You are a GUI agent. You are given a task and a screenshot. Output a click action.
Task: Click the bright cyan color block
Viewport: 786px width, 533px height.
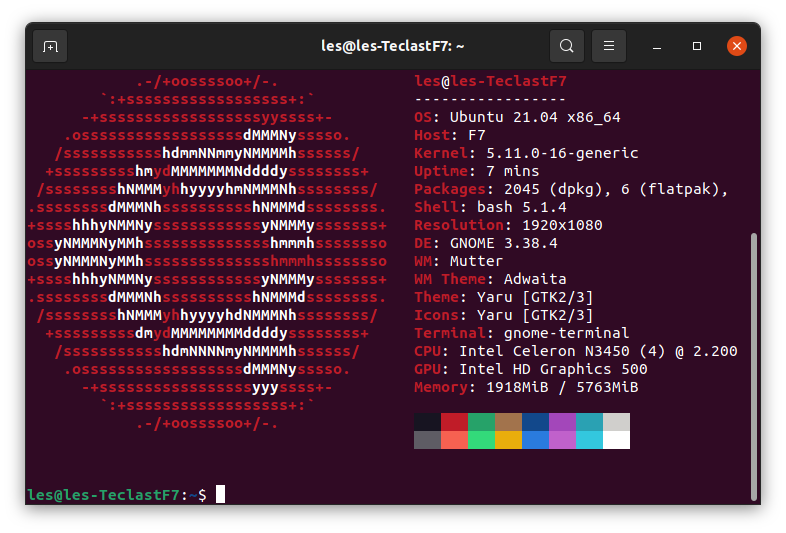click(x=590, y=440)
